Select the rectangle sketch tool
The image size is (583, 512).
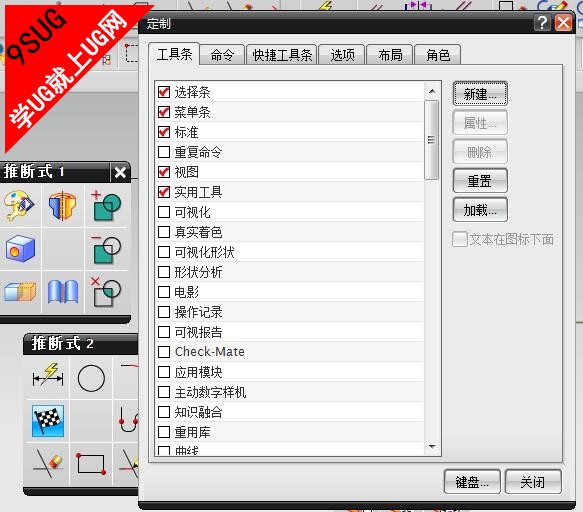point(91,464)
